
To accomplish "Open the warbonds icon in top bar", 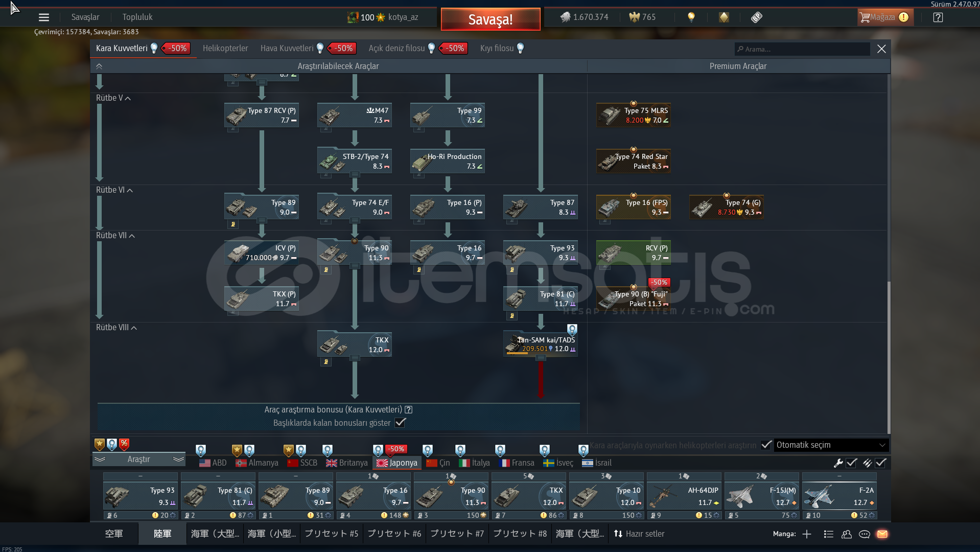I will point(724,17).
